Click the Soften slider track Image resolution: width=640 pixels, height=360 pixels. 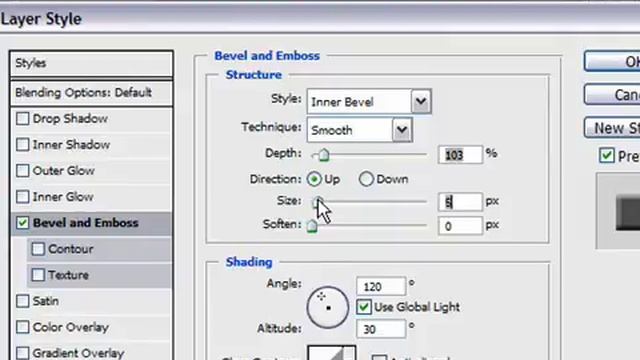pyautogui.click(x=370, y=225)
